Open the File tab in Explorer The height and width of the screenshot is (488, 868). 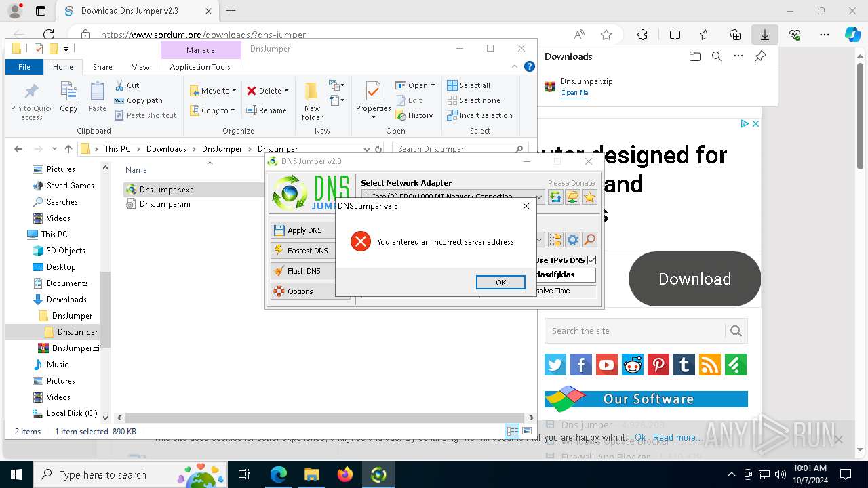pos(24,67)
